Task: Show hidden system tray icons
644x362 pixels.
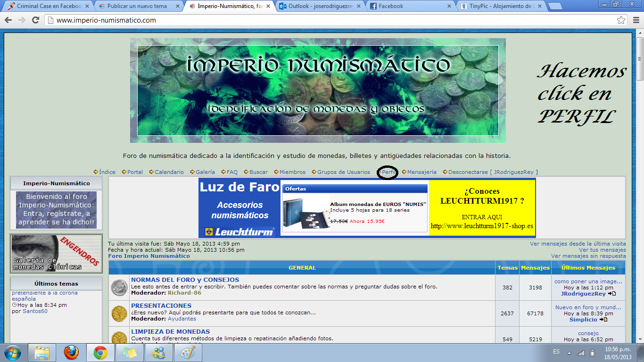Action: [569, 353]
